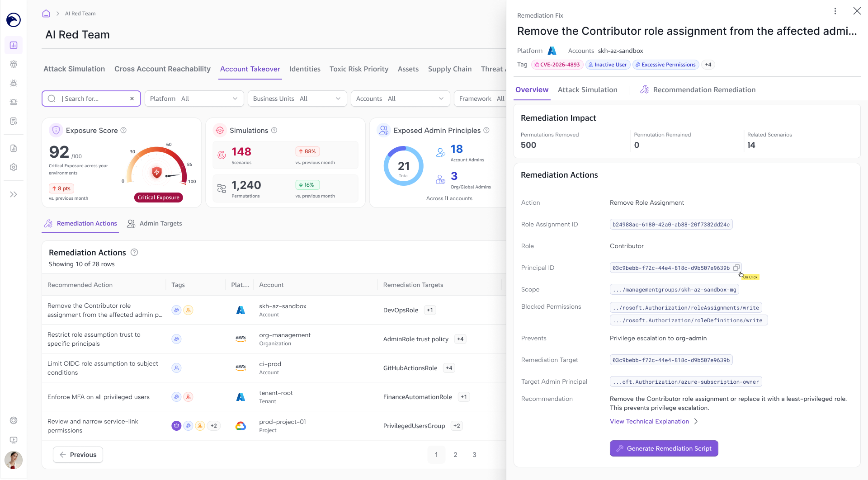Viewport: 868px width, 480px height.
Task: Expand +2 tags on service-link permissions row
Action: click(x=214, y=426)
